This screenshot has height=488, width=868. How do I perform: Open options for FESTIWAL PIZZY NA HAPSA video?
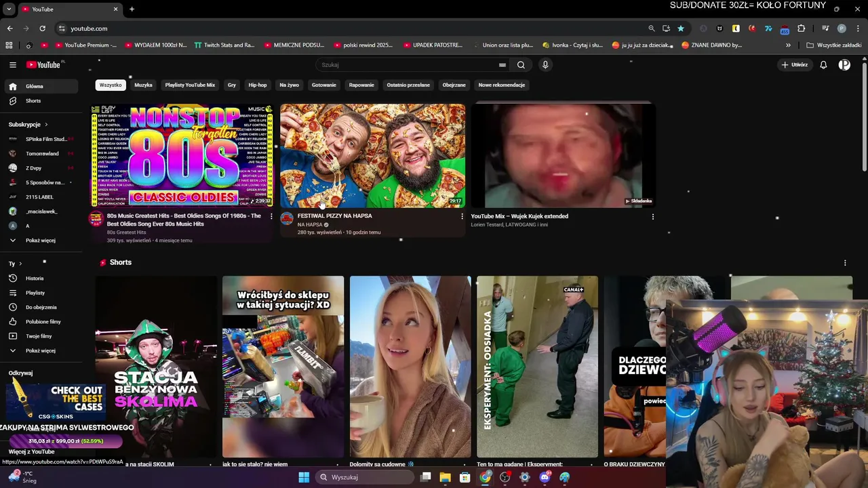[462, 216]
